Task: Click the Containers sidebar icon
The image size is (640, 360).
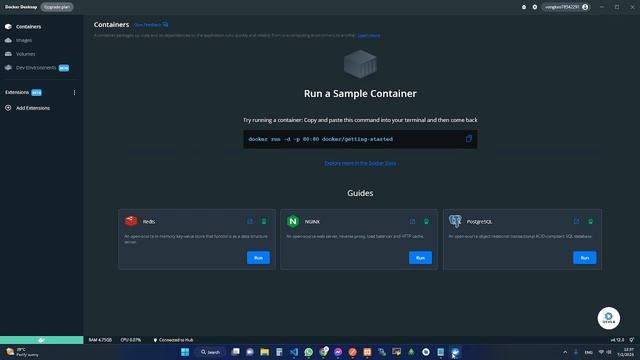Action: pos(8,27)
